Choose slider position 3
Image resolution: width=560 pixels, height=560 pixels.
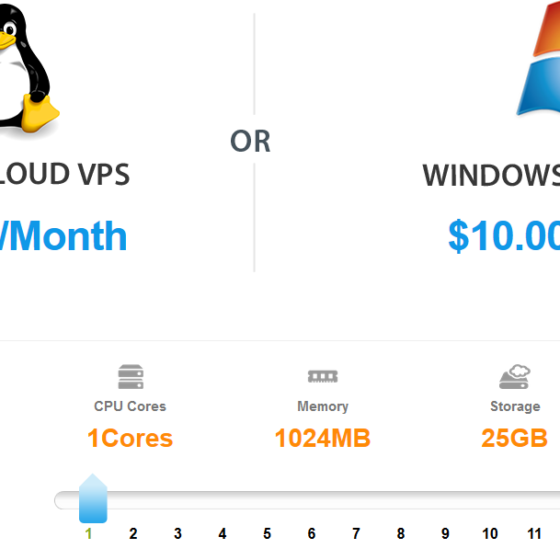coord(178,534)
